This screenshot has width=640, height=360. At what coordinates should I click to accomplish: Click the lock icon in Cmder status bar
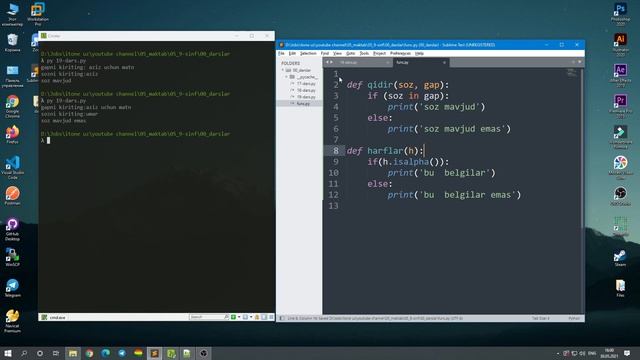257,317
